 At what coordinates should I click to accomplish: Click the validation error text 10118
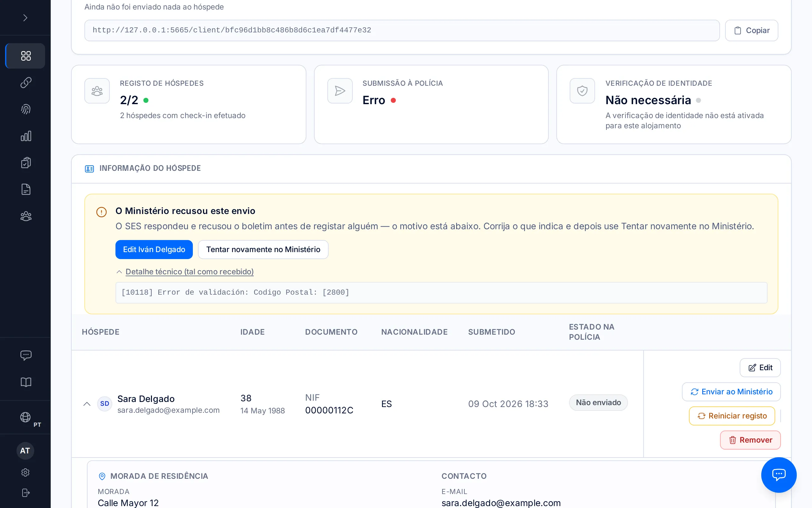[235, 292]
